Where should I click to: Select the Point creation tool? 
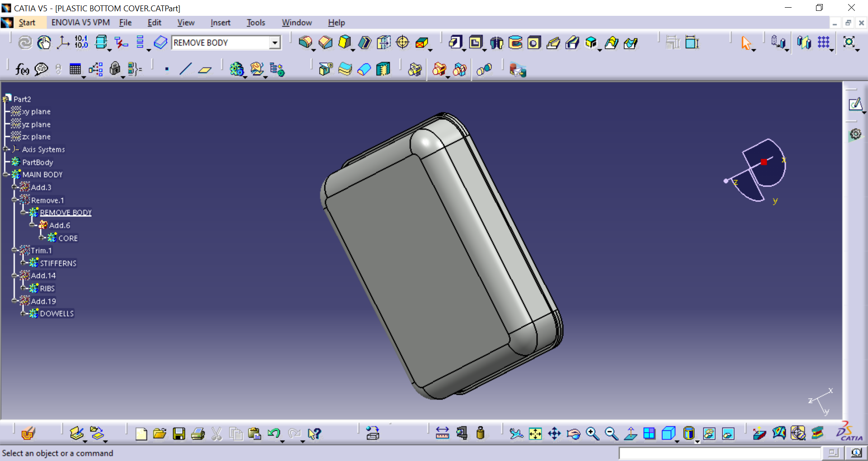point(167,69)
